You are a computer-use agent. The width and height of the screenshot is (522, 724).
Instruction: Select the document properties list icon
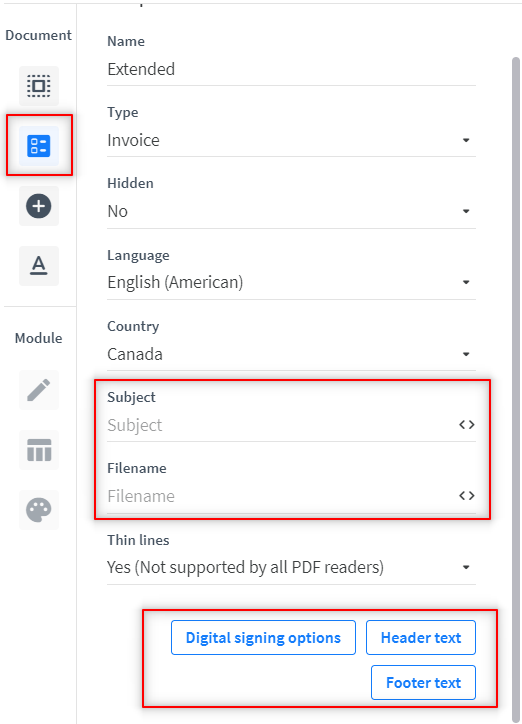click(x=39, y=146)
